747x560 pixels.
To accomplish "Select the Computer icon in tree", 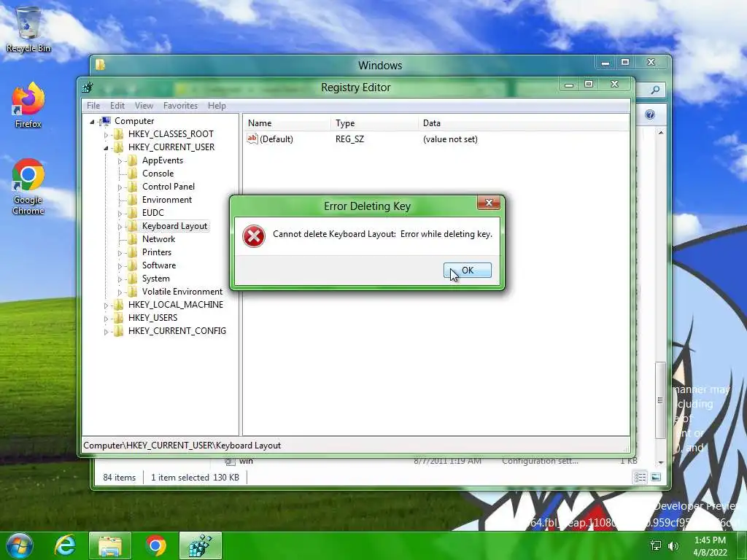I will (x=105, y=121).
